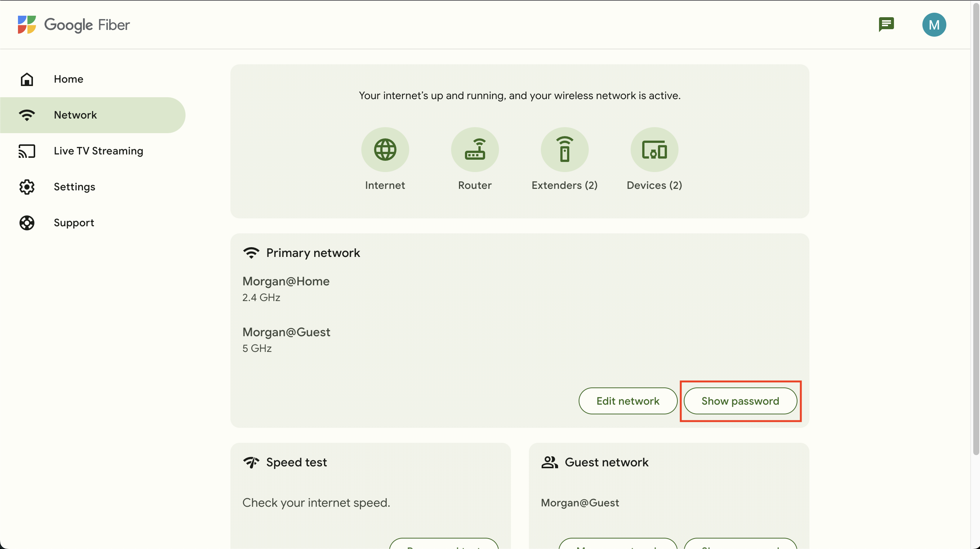The image size is (980, 549).
Task: Click the Speed test wifi icon
Action: 250,462
